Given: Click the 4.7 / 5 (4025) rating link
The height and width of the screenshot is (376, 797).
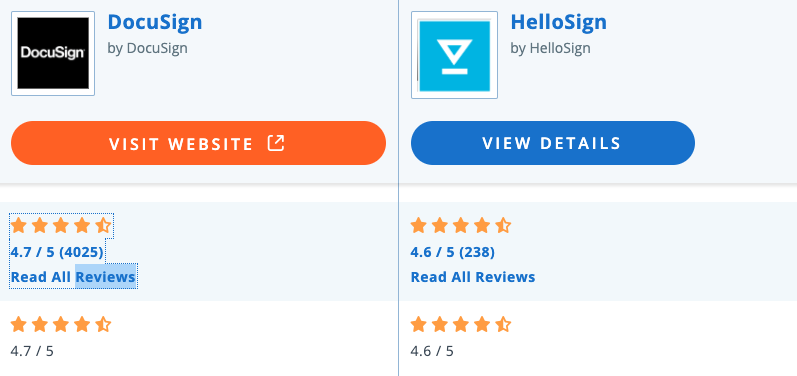Looking at the screenshot, I should [x=57, y=252].
